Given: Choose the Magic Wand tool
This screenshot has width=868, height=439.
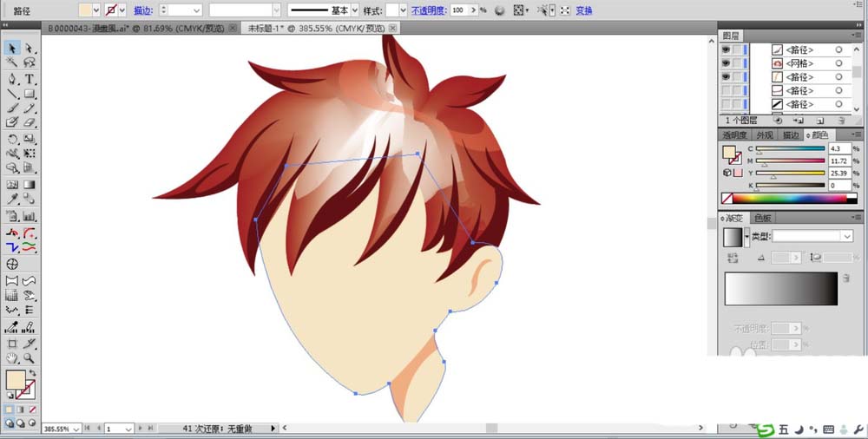Looking at the screenshot, I should tap(12, 62).
